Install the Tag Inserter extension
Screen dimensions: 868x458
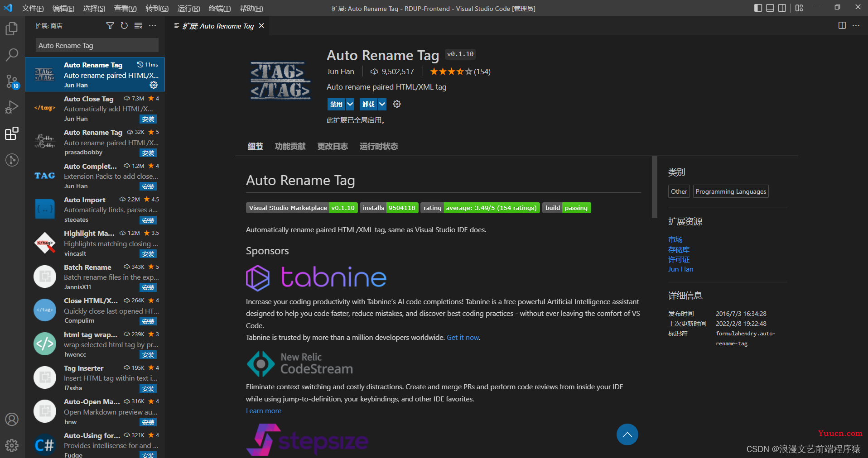(148, 389)
